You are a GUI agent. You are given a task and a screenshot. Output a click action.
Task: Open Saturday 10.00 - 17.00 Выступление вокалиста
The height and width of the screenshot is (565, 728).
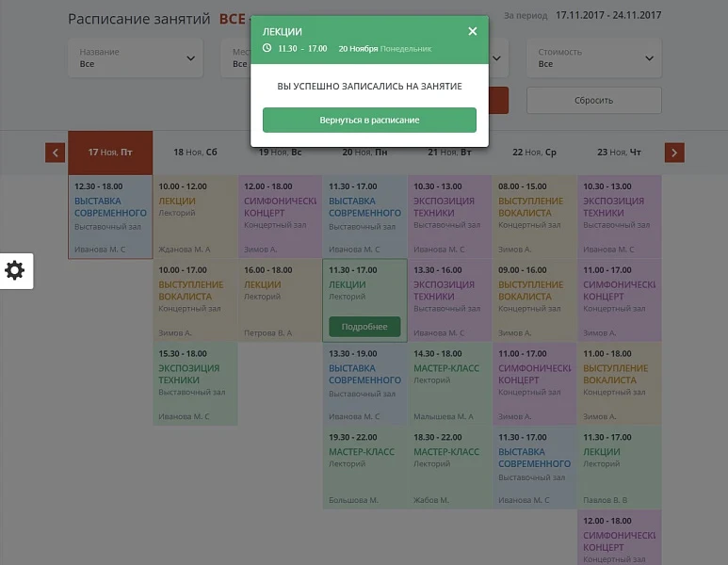(x=196, y=300)
